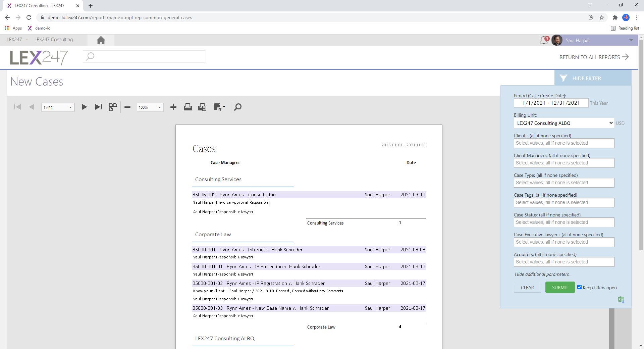Open zoom percentage dropdown
Image resolution: width=644 pixels, height=349 pixels.
coord(150,107)
